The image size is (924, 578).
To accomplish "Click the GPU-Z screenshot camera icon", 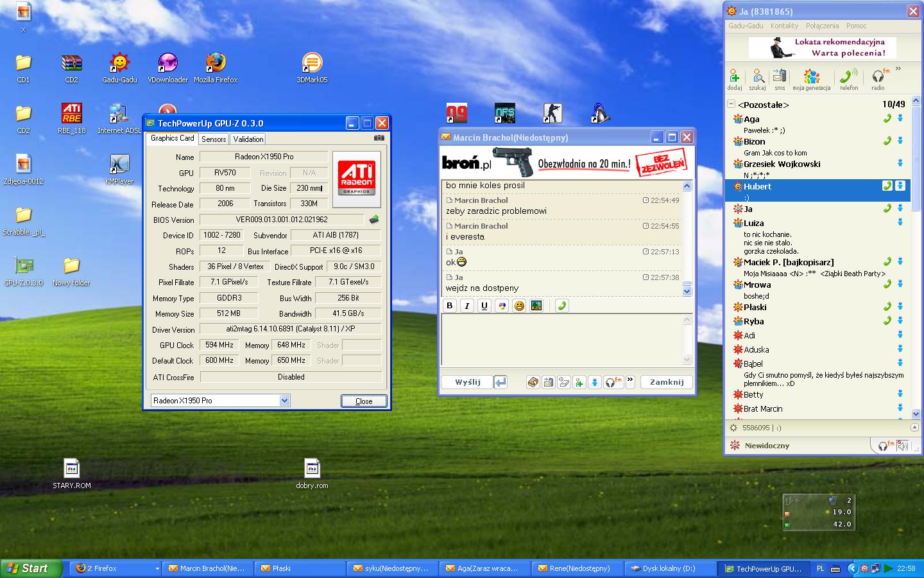I will [x=379, y=138].
